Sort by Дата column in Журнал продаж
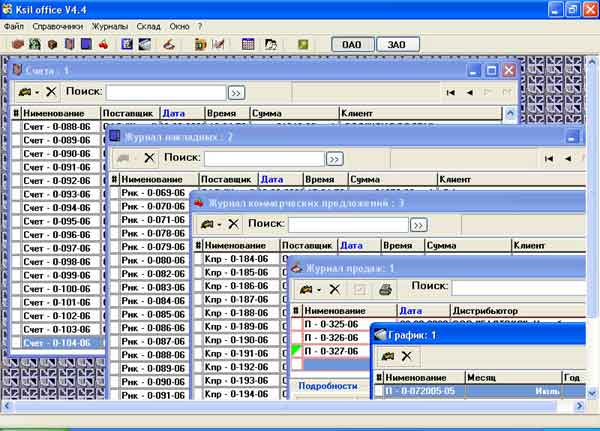 coord(411,311)
